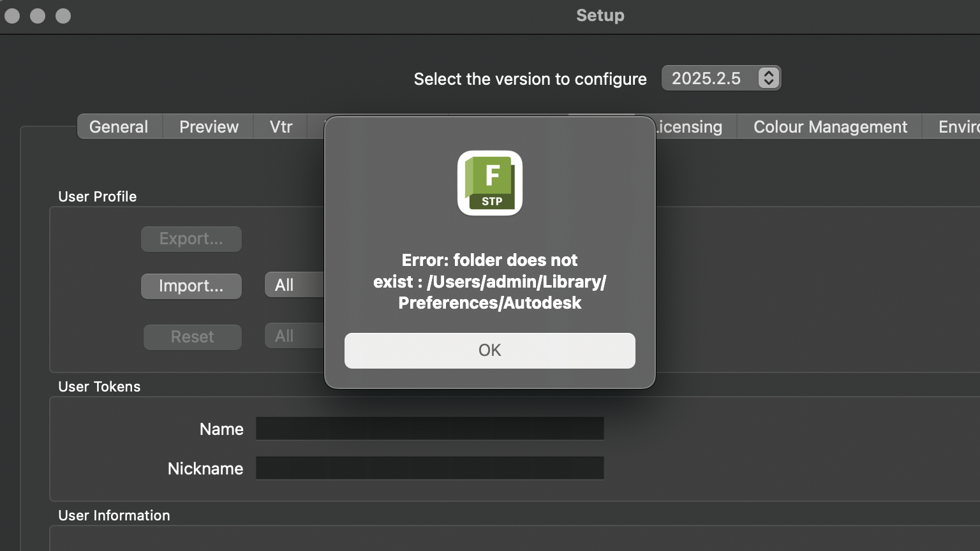Go to the Licensing tab

coord(690,127)
